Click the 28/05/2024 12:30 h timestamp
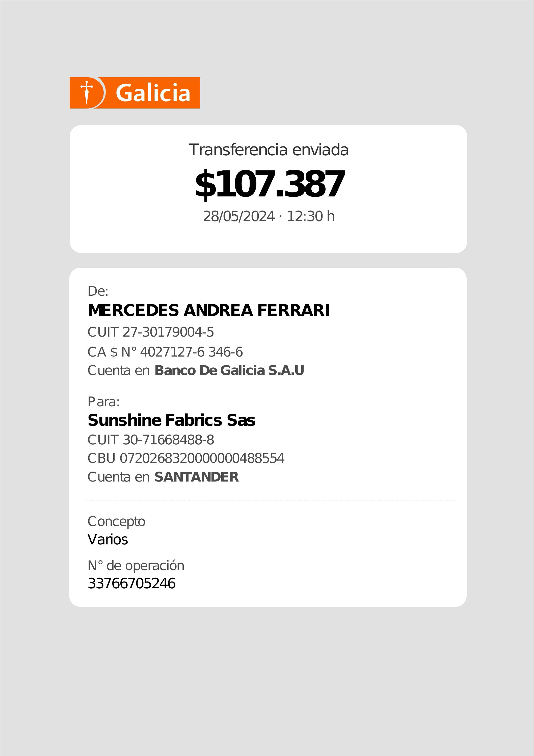This screenshot has height=756, width=534. [269, 216]
